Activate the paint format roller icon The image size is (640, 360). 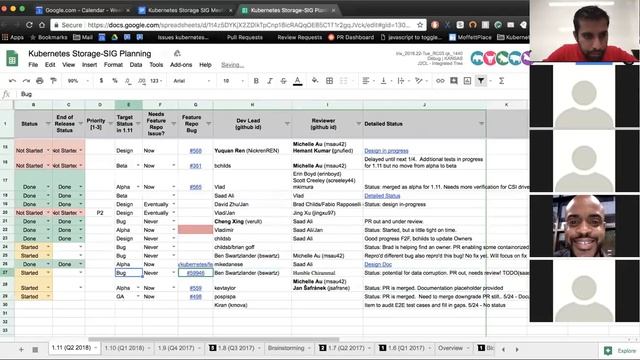53,81
